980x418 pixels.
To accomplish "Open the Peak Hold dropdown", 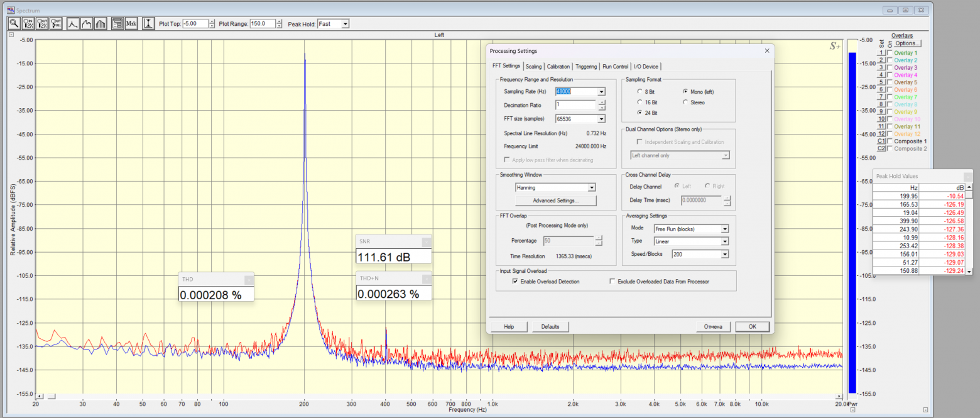I will coord(345,24).
